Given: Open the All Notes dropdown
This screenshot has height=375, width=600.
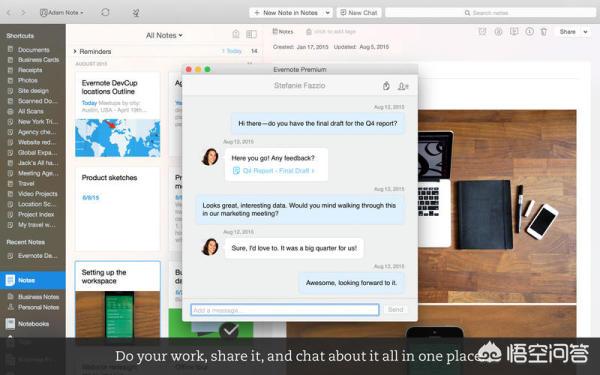Looking at the screenshot, I should (164, 35).
